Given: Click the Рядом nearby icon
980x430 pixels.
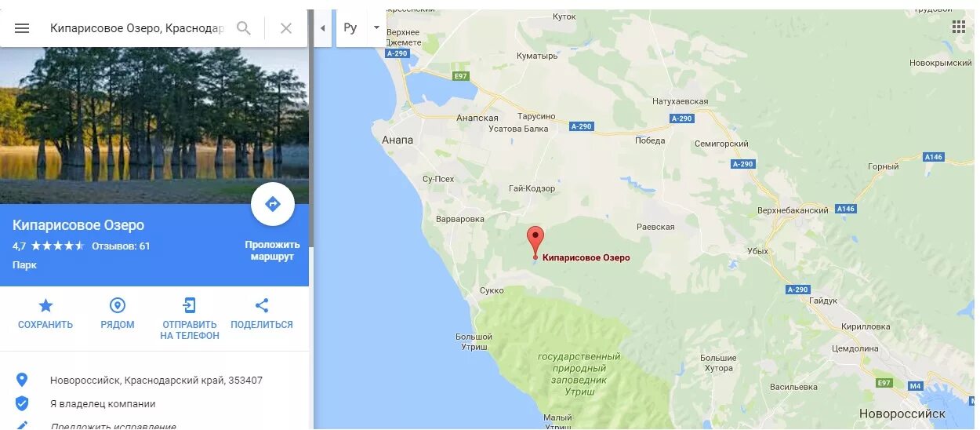Looking at the screenshot, I should point(118,314).
